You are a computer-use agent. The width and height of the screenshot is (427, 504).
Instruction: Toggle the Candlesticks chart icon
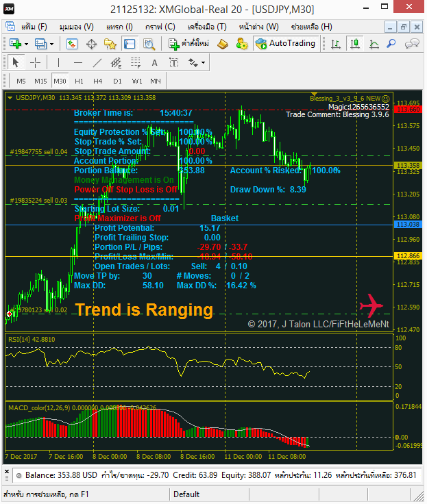coord(355,44)
